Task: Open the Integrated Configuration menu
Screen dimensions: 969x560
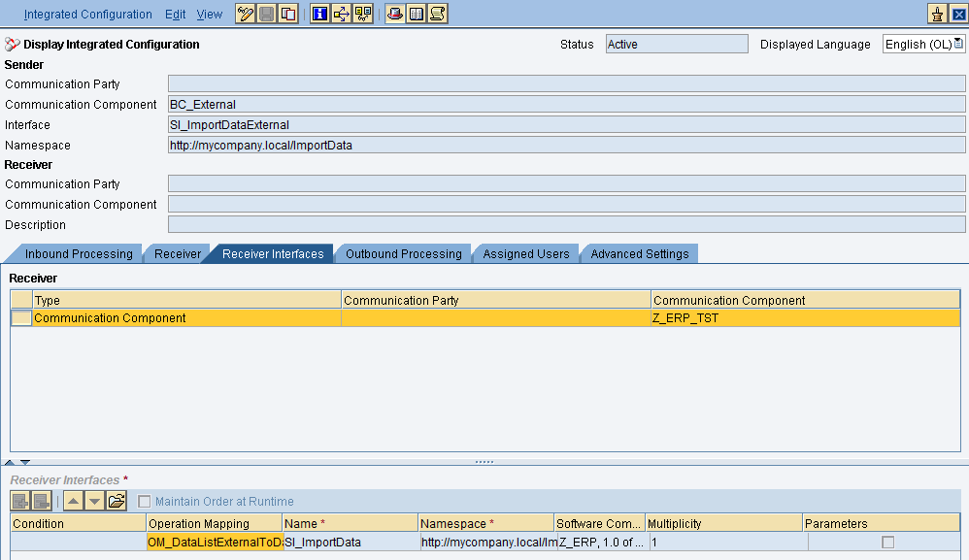Action: (87, 15)
